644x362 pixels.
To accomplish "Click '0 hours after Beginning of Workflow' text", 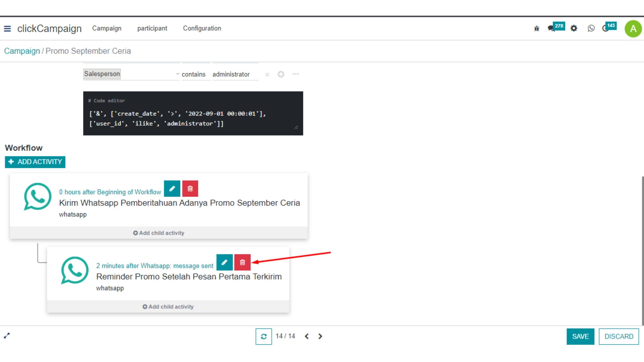I will [110, 192].
